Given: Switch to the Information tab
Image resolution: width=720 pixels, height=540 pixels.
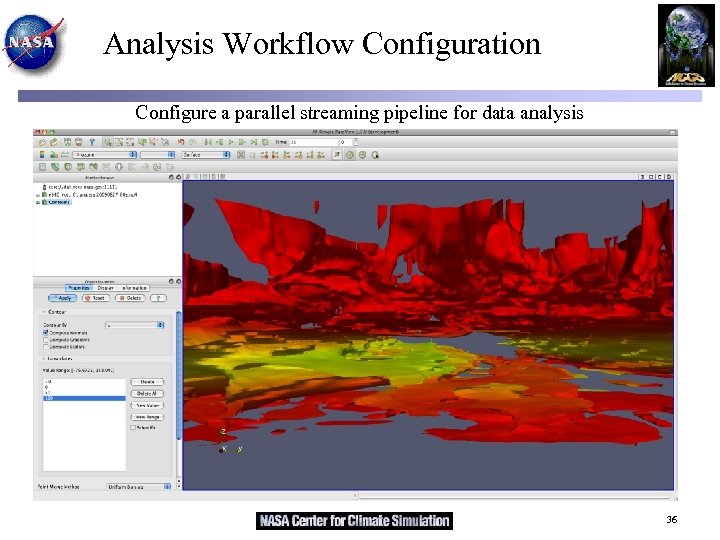Looking at the screenshot, I should coord(134,288).
